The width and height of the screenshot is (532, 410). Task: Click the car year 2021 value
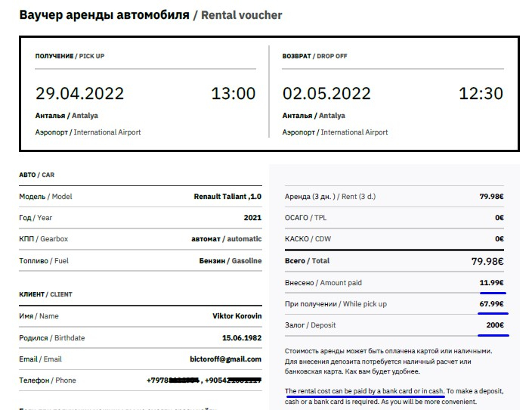pyautogui.click(x=252, y=218)
